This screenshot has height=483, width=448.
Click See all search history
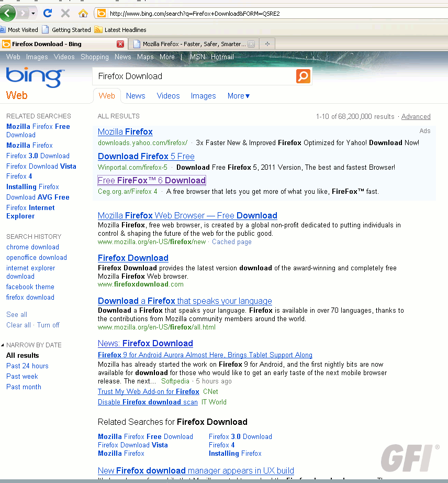[x=17, y=314]
